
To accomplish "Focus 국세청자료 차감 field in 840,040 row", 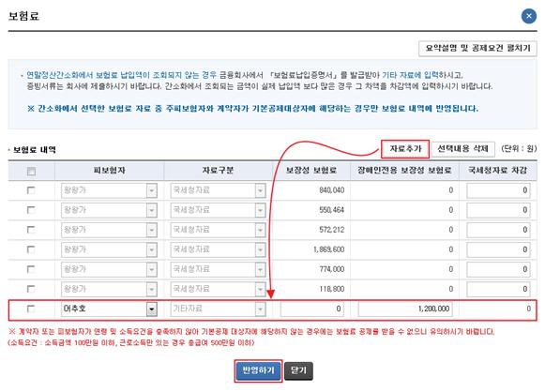I will (498, 190).
